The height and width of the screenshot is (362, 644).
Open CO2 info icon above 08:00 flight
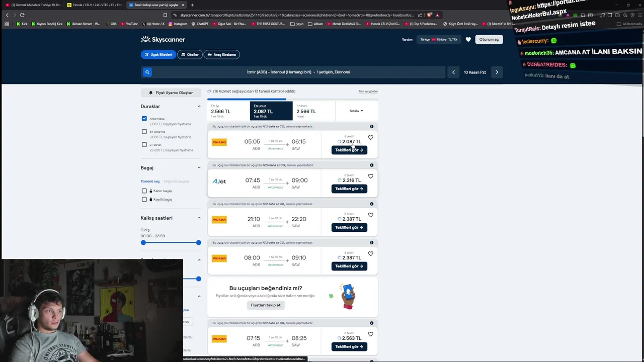[372, 242]
